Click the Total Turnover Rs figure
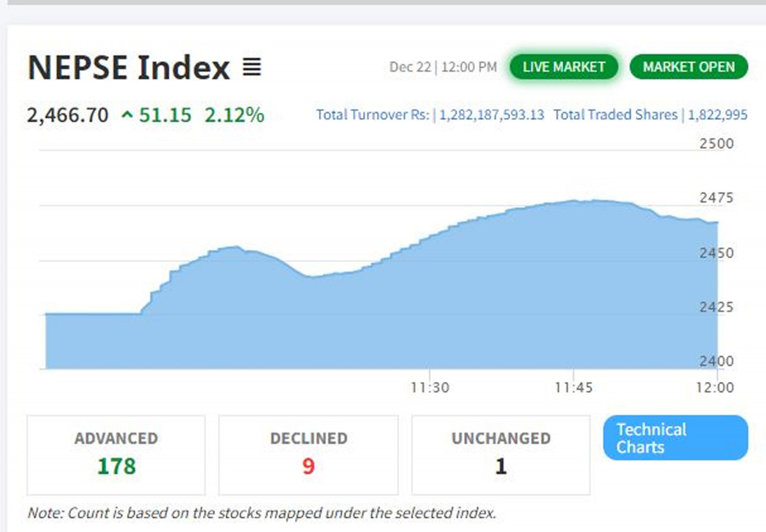 click(x=492, y=115)
